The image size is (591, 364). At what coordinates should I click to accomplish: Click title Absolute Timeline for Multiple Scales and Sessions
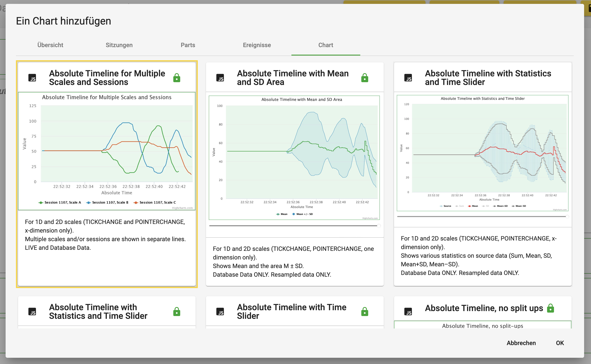pos(107,78)
